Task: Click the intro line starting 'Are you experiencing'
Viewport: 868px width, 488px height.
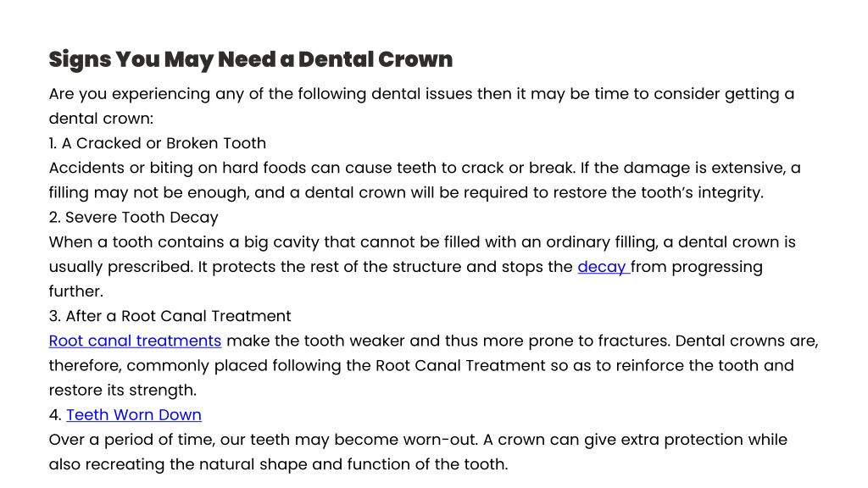Action: (x=421, y=94)
